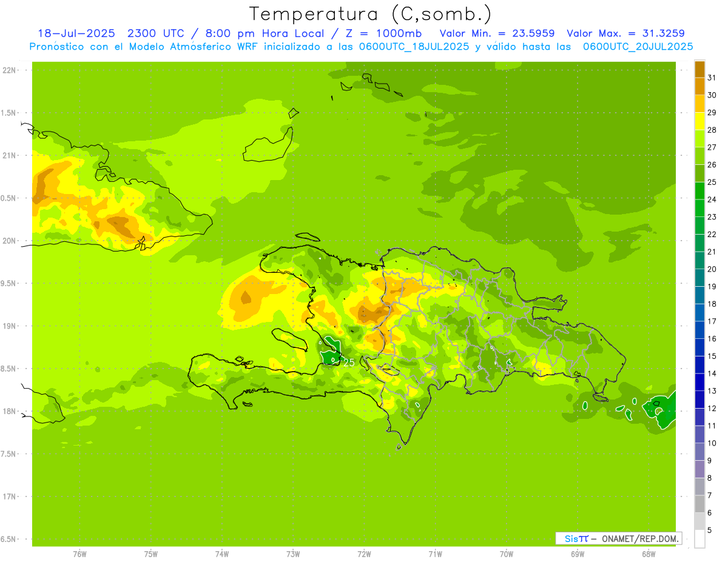Click the '70W' longitude label
The image size is (728, 562).
[x=507, y=554]
